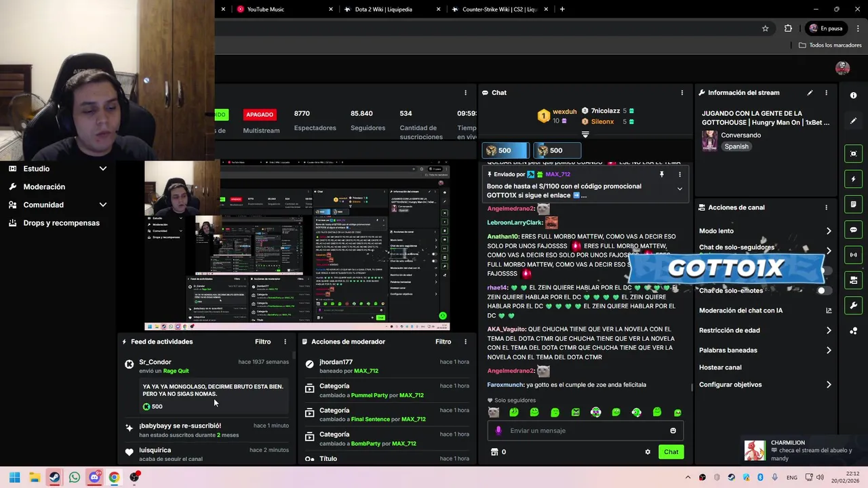Open the Modo lento submenu arrow
The height and width of the screenshot is (488, 868).
(829, 231)
